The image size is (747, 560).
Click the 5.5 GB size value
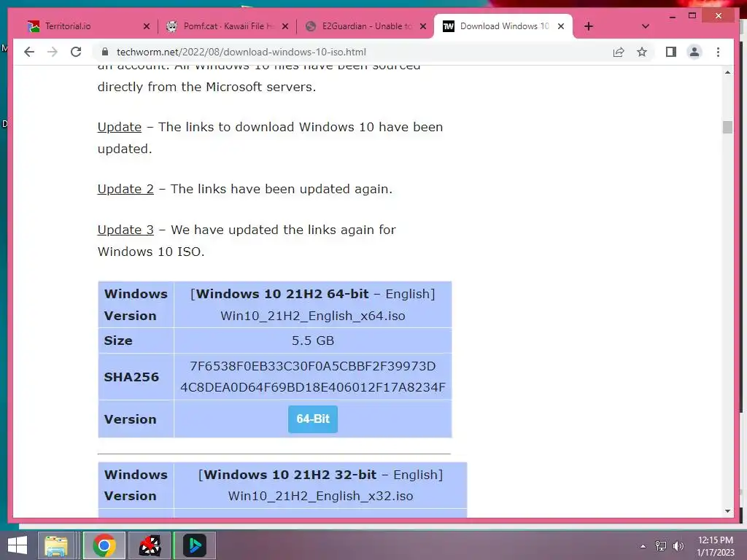pyautogui.click(x=312, y=341)
